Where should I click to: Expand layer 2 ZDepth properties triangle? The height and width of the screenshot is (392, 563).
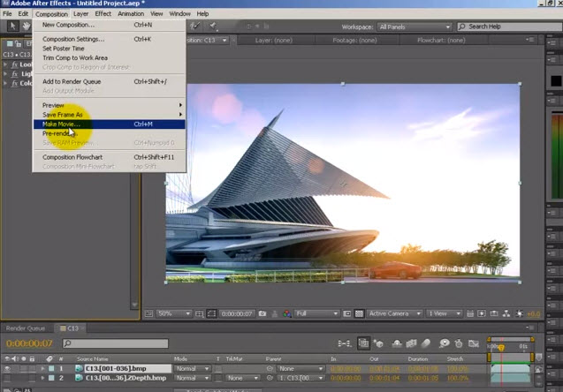click(x=43, y=378)
